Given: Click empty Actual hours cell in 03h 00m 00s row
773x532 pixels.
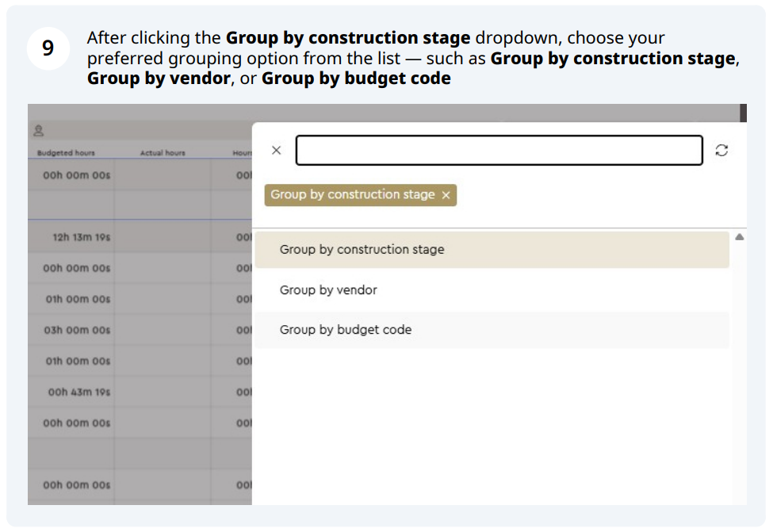Looking at the screenshot, I should [163, 330].
